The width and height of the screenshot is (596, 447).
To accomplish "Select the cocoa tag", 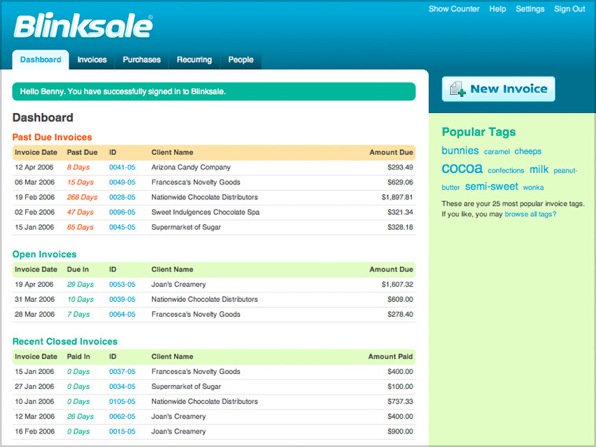I will pyautogui.click(x=462, y=168).
